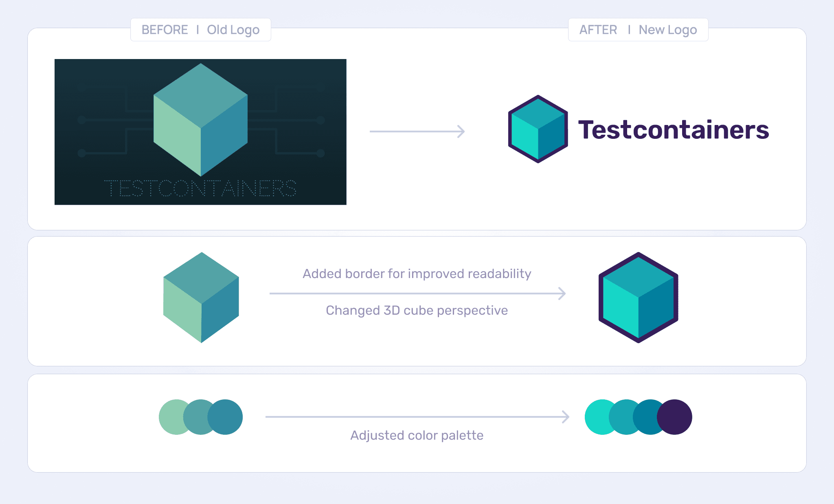
Task: Pick the bright turquoise new swatch
Action: click(x=596, y=417)
